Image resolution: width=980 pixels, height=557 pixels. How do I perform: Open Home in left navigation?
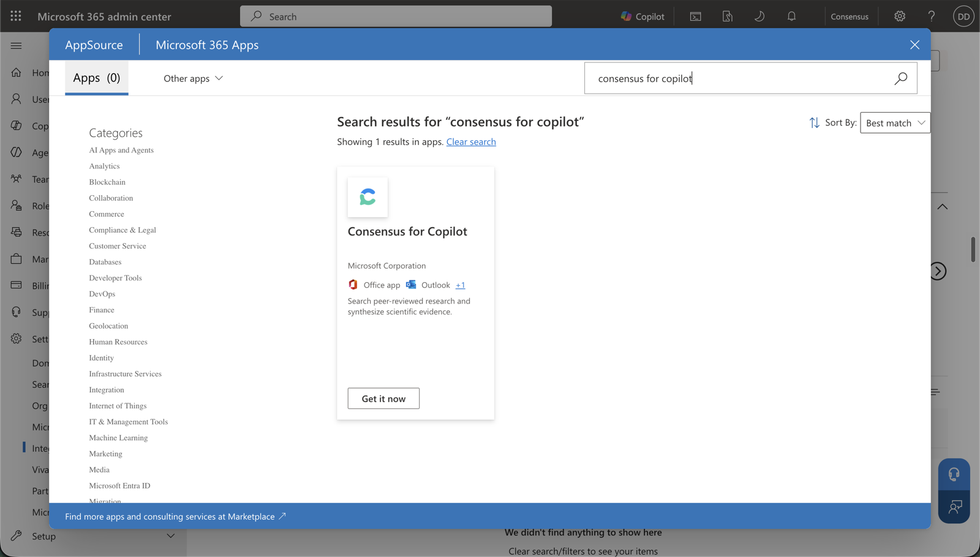coord(17,72)
